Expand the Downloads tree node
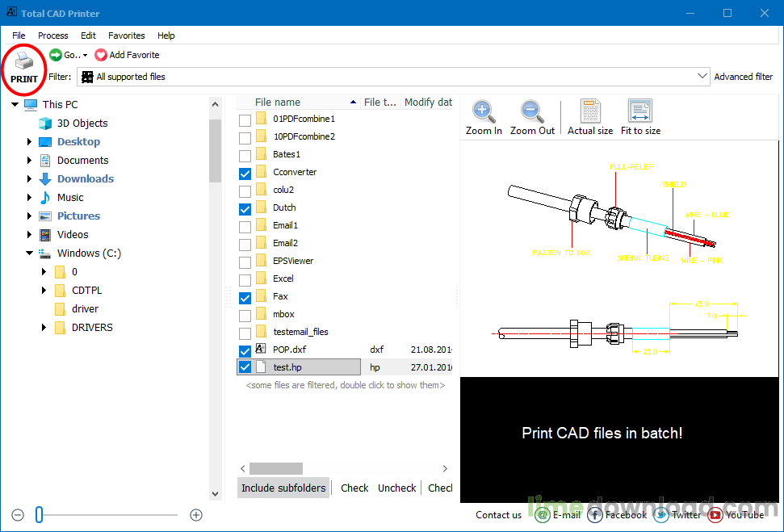Screen dimensions: 784x532 [x=29, y=179]
